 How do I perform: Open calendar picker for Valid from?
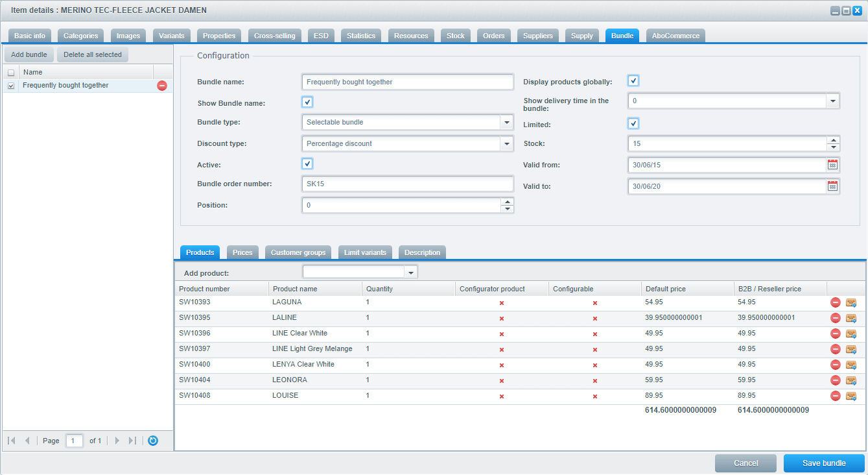coord(832,165)
